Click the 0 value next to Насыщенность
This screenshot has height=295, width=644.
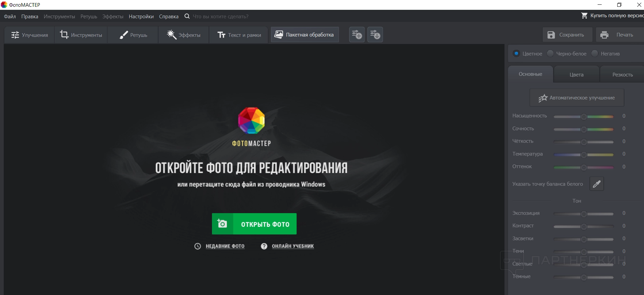point(624,116)
